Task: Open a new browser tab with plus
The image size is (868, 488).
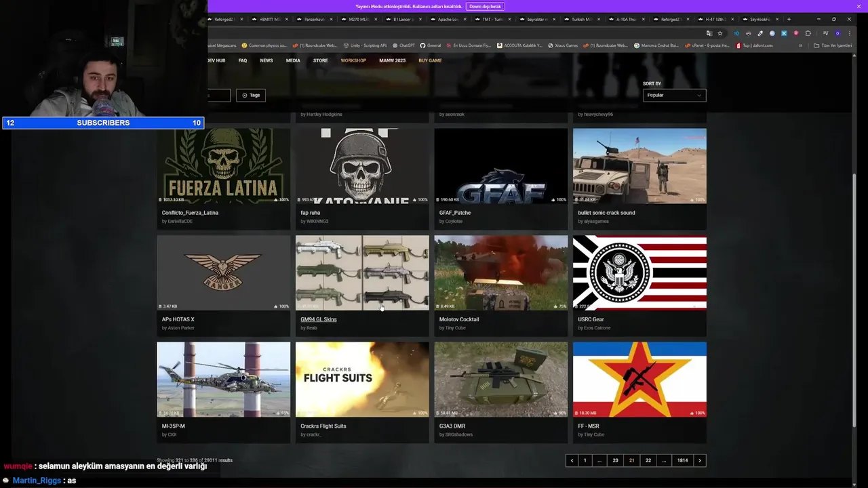Action: coord(789,19)
